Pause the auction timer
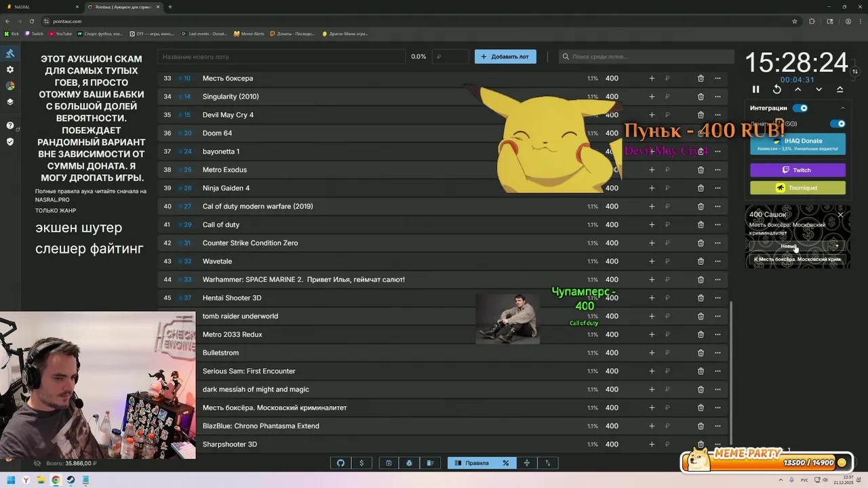This screenshot has width=868, height=488. click(756, 89)
